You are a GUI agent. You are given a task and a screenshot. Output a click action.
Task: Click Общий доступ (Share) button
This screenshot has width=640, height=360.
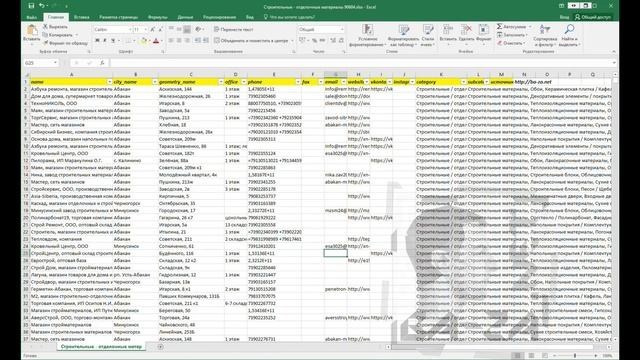[593, 17]
